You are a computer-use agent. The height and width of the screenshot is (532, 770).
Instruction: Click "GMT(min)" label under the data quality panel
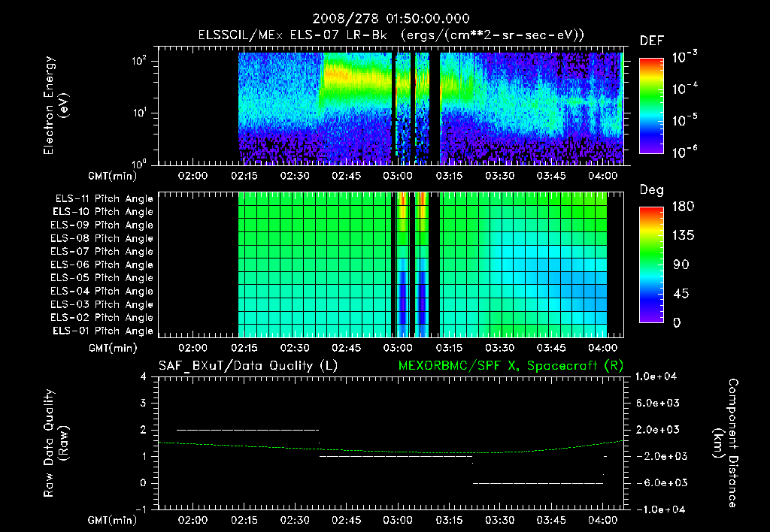113,520
